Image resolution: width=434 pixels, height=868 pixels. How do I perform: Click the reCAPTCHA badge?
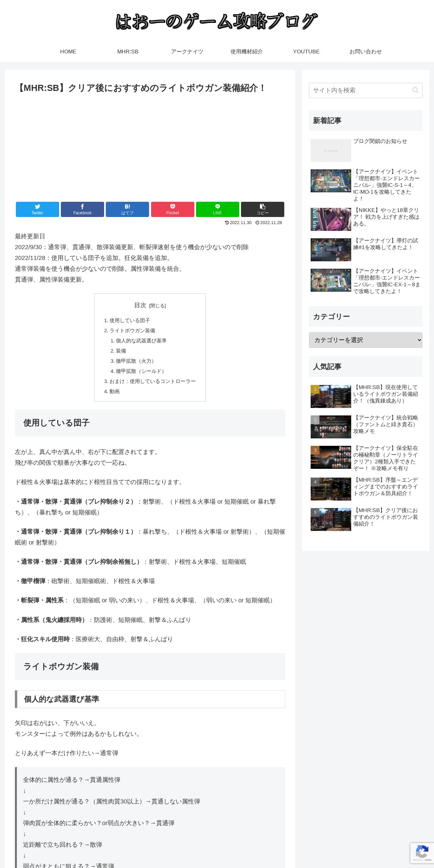(x=422, y=853)
